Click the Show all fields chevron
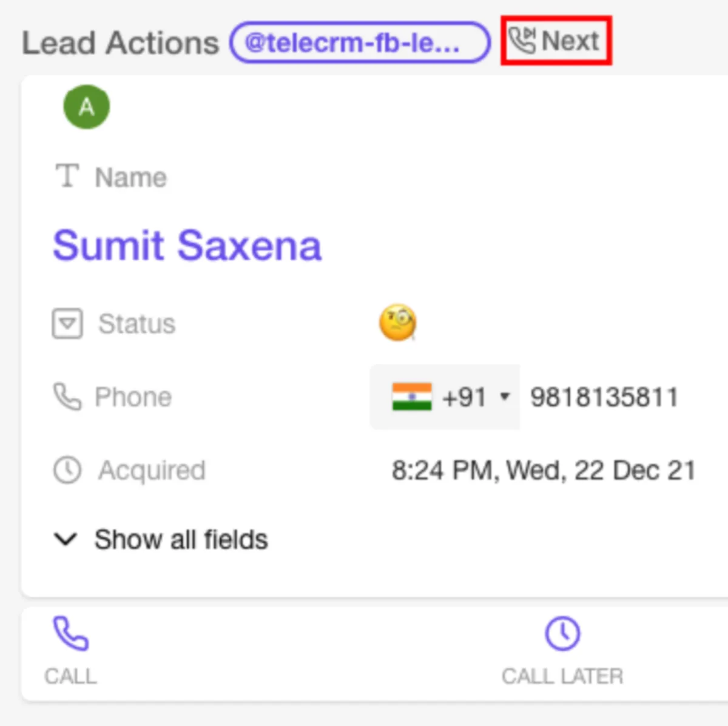Viewport: 728px width, 726px height. pyautogui.click(x=66, y=539)
